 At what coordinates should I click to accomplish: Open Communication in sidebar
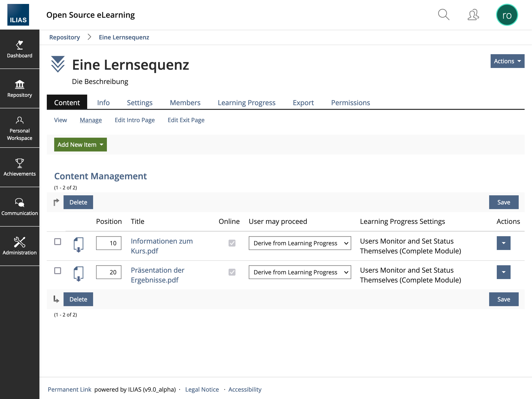click(x=20, y=207)
